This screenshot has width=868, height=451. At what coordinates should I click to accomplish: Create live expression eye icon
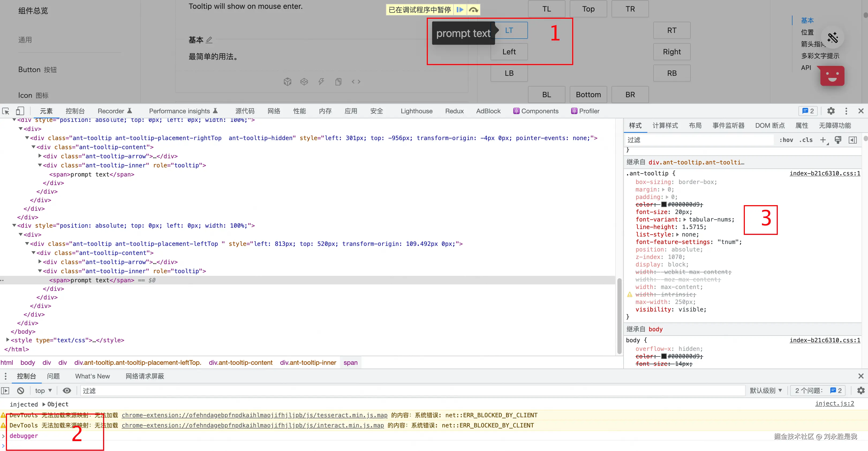click(67, 390)
